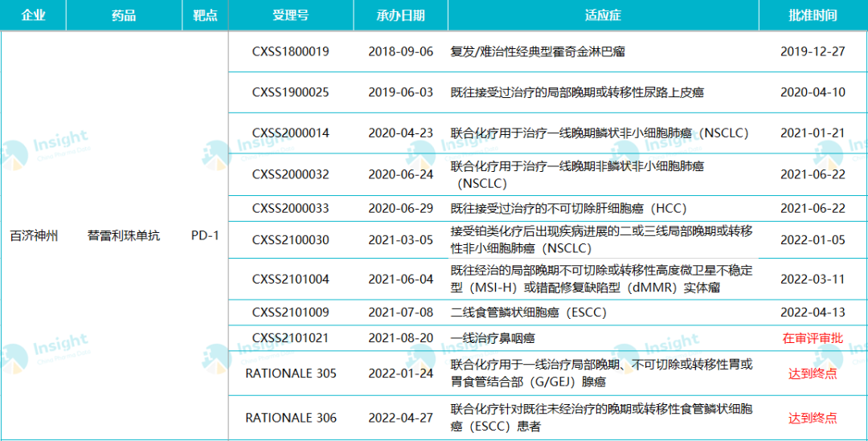
Task: Click the 企业 column header
Action: click(33, 15)
